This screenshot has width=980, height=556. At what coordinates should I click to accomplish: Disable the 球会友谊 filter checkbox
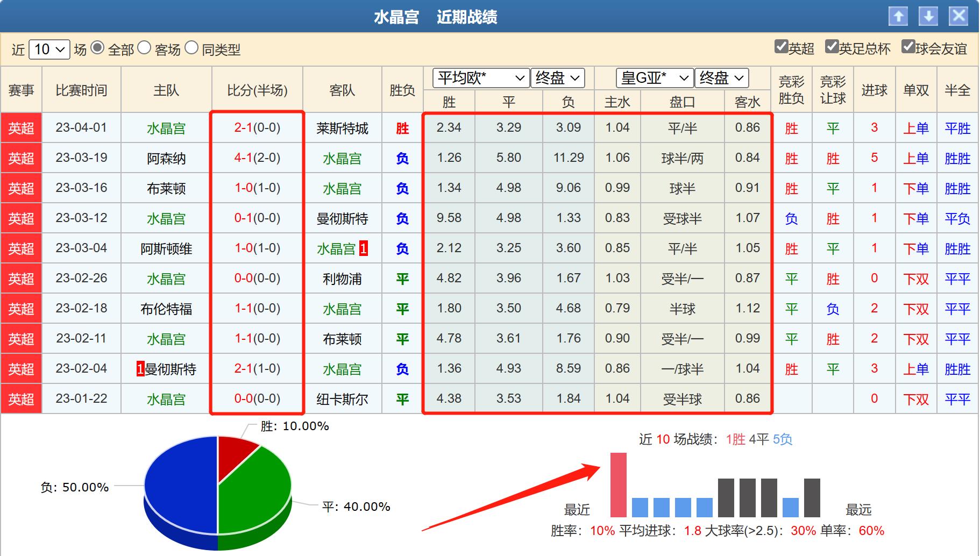click(x=909, y=48)
